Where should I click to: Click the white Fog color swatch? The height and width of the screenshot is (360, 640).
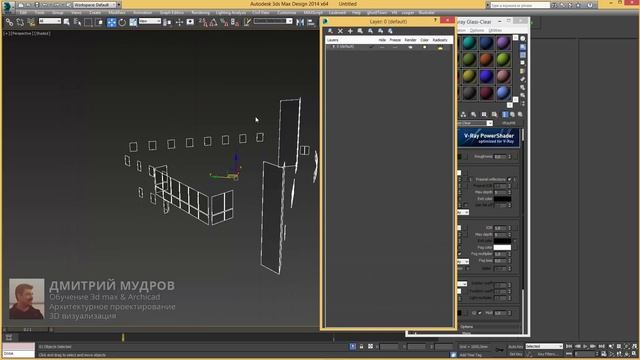point(502,247)
